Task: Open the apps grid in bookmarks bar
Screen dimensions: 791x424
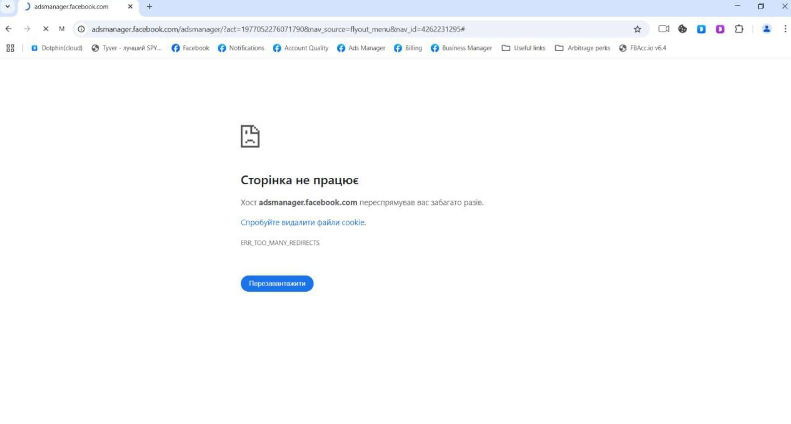Action: point(10,48)
